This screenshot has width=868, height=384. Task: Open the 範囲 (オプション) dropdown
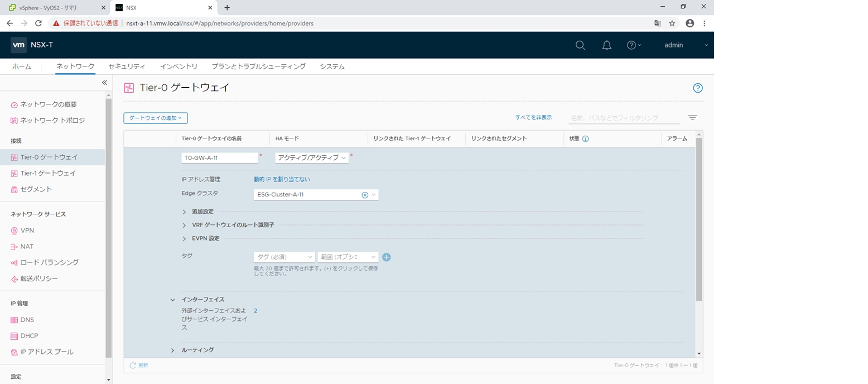(348, 257)
